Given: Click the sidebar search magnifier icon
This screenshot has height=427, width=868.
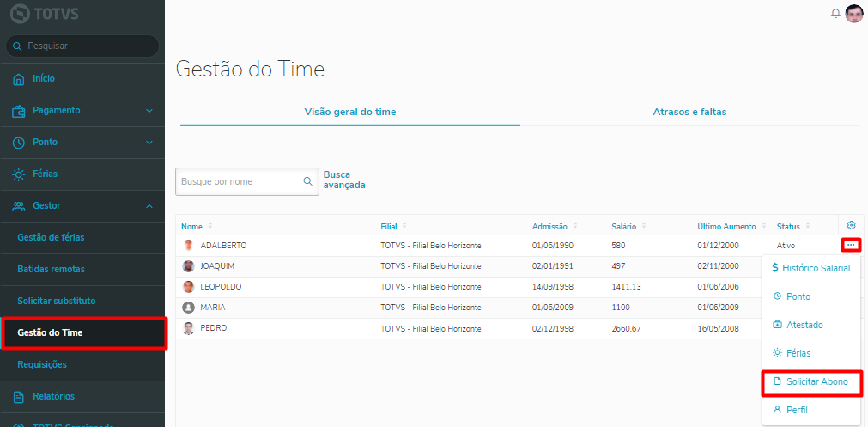Looking at the screenshot, I should tap(18, 46).
